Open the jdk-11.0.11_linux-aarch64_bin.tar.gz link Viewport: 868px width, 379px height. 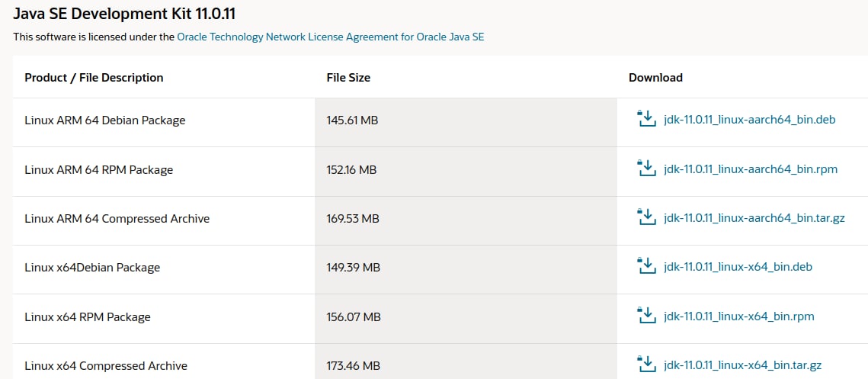754,218
